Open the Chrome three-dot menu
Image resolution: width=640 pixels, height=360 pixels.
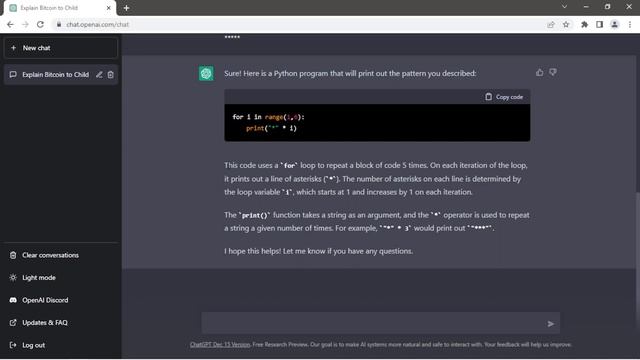(630, 24)
